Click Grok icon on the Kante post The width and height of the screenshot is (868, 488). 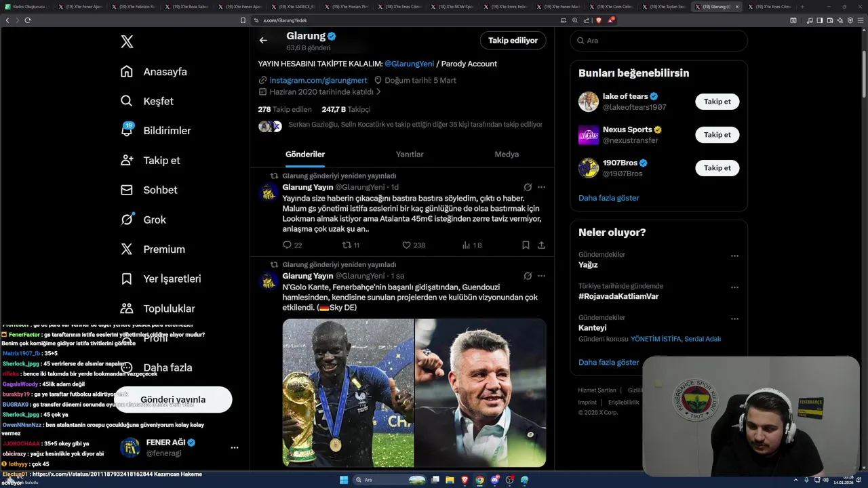tap(528, 276)
